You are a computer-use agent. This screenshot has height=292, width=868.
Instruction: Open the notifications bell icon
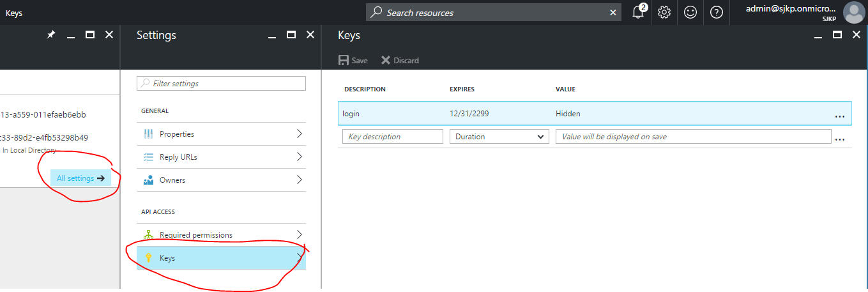tap(638, 12)
